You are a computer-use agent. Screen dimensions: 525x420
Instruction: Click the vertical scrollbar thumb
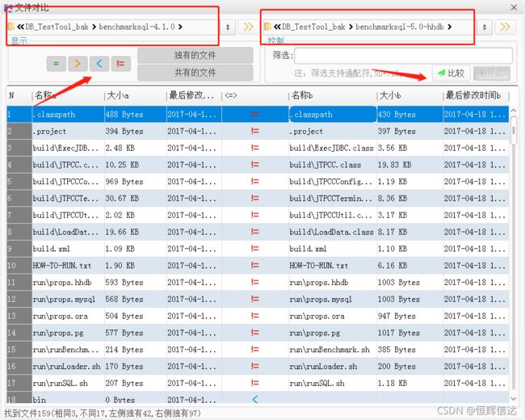(514, 131)
